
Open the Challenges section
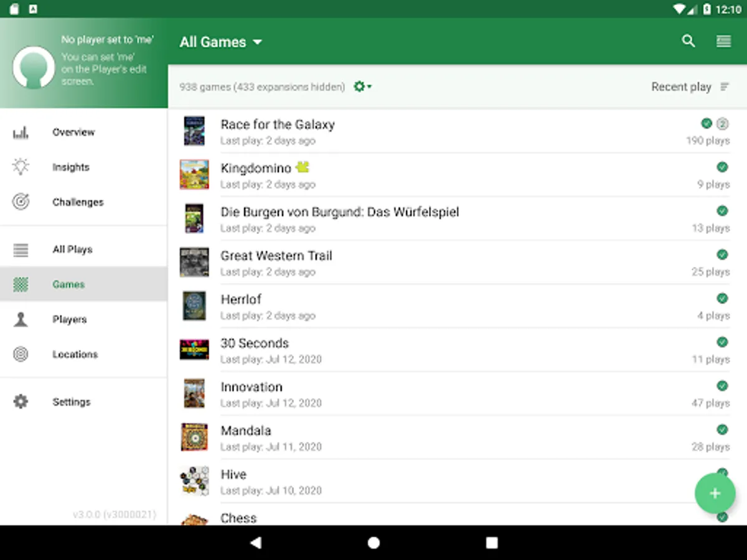tap(78, 202)
